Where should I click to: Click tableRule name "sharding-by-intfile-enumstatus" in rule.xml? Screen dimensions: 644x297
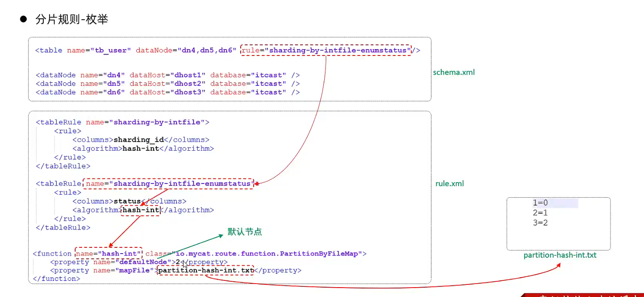click(x=182, y=183)
